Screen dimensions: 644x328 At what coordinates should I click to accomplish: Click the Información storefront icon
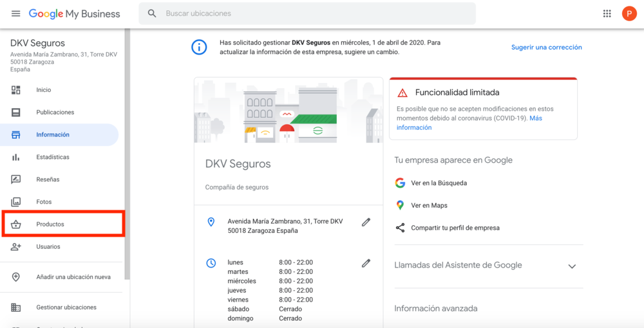tap(15, 135)
